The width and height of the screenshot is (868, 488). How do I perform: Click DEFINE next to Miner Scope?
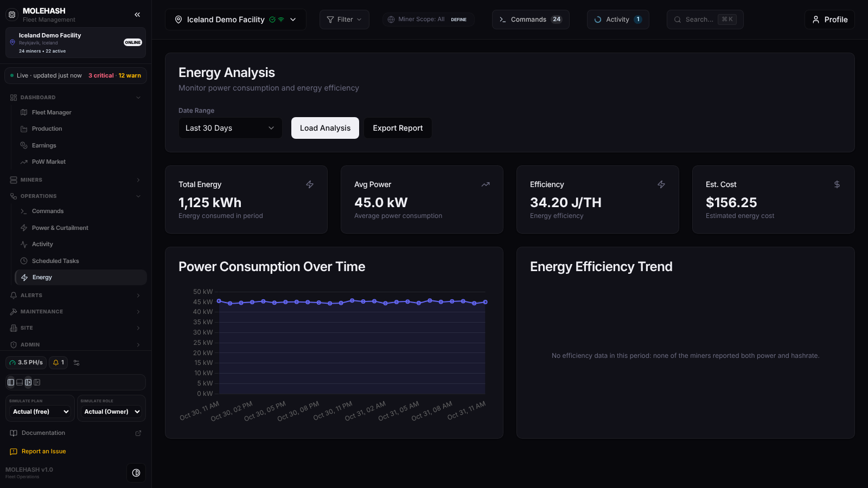point(458,20)
